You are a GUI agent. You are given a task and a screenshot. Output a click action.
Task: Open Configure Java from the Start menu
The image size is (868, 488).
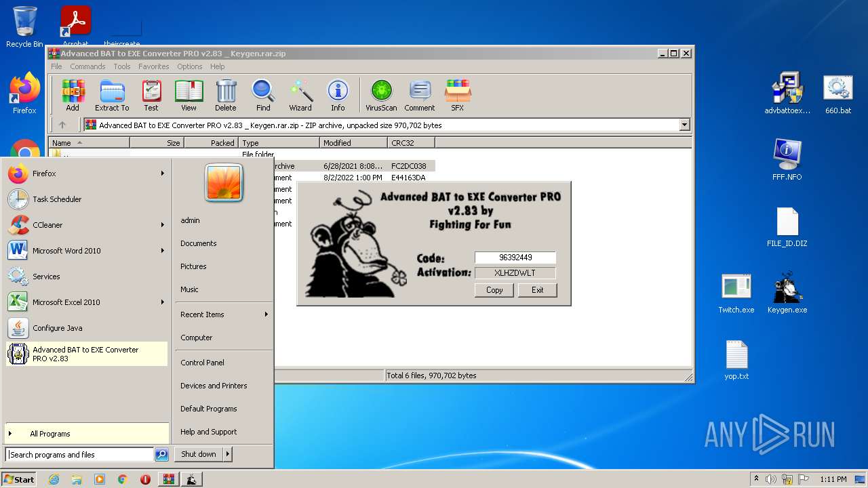point(87,328)
